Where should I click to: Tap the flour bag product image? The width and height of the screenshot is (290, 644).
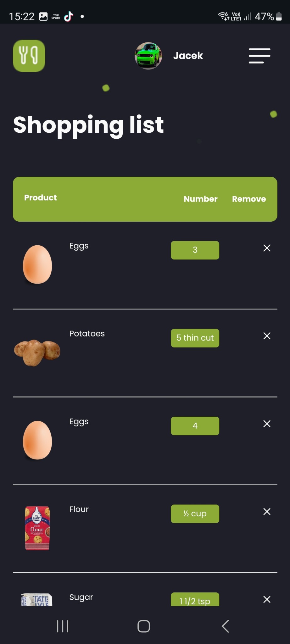tap(37, 528)
